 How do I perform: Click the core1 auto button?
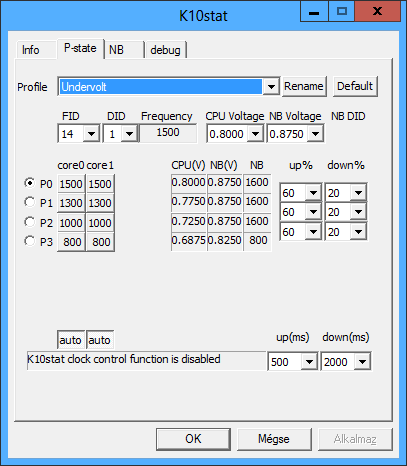[100, 340]
